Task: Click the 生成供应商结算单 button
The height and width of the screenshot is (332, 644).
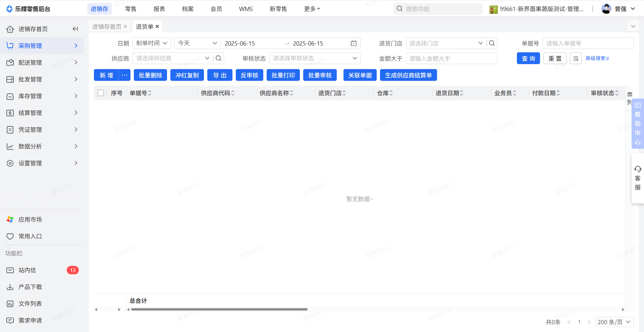Action: pyautogui.click(x=409, y=75)
